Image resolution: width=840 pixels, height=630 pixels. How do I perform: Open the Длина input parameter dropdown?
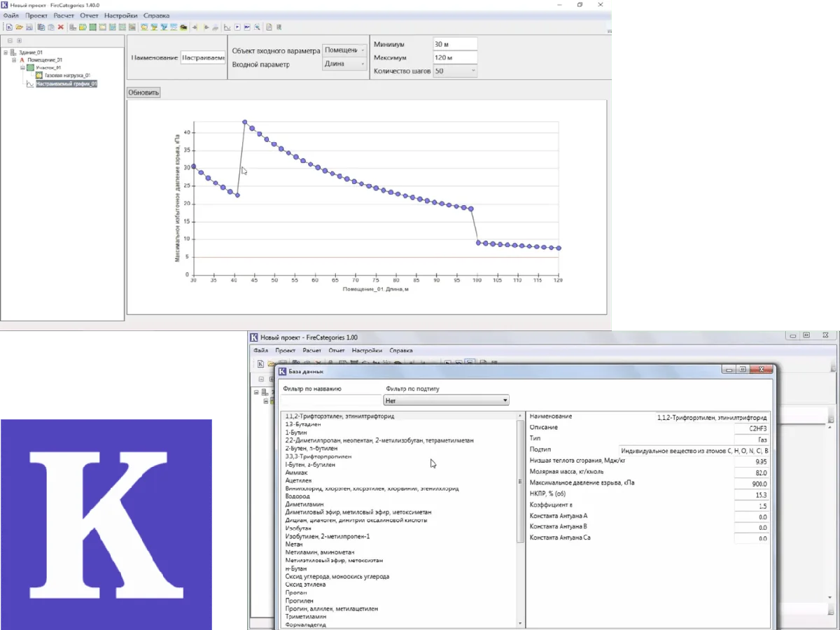coord(344,64)
